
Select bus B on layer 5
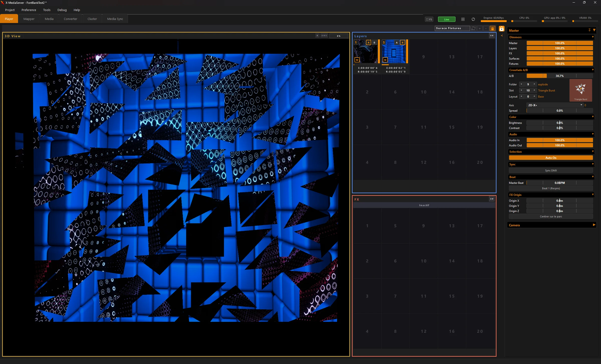(403, 43)
